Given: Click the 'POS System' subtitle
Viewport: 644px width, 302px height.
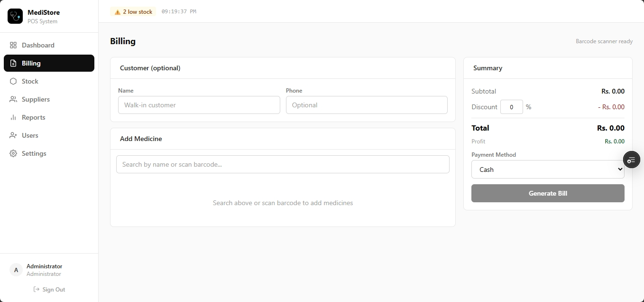Looking at the screenshot, I should pyautogui.click(x=42, y=21).
